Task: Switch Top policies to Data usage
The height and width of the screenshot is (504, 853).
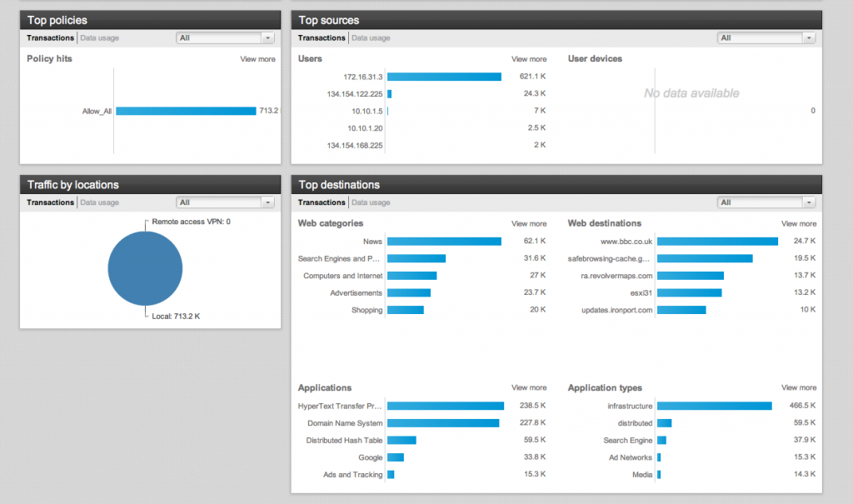Action: click(x=99, y=37)
